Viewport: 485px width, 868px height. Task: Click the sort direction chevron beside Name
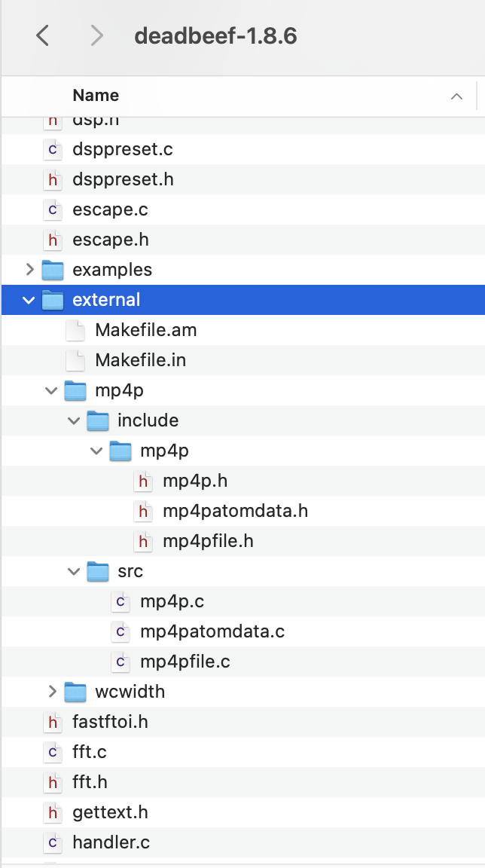[x=456, y=96]
